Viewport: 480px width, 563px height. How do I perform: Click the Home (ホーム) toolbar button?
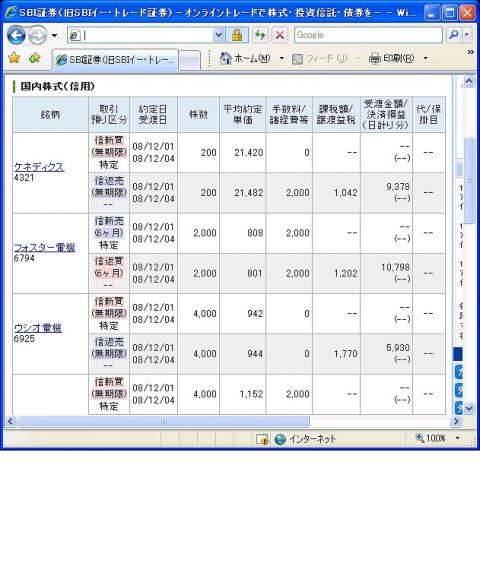tap(246, 58)
